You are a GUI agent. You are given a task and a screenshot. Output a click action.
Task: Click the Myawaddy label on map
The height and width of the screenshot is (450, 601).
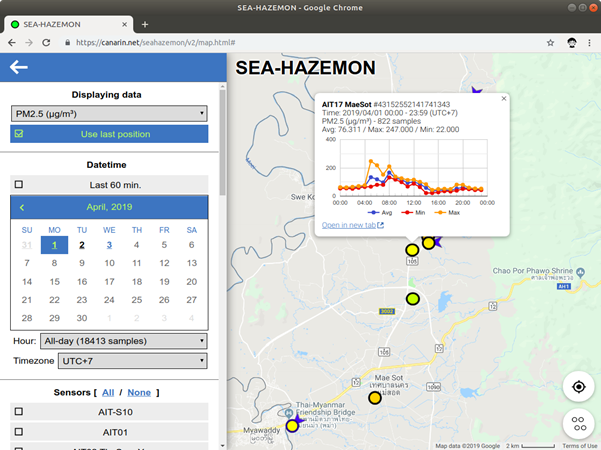click(261, 430)
